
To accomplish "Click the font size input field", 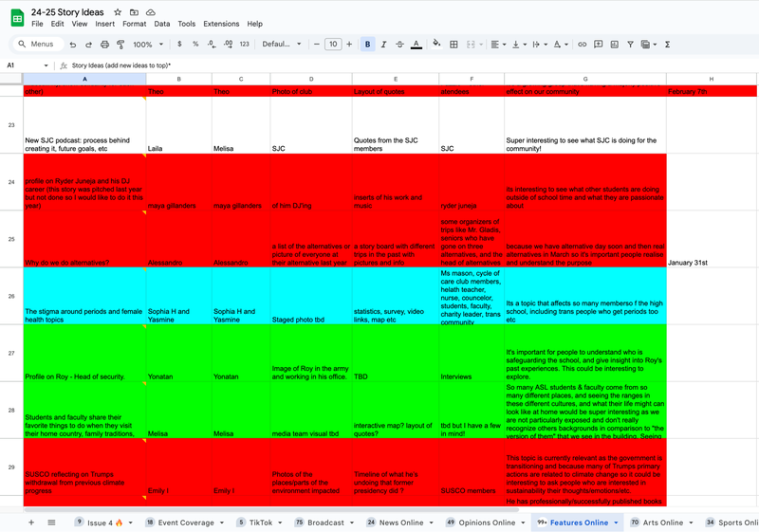I will coord(332,45).
